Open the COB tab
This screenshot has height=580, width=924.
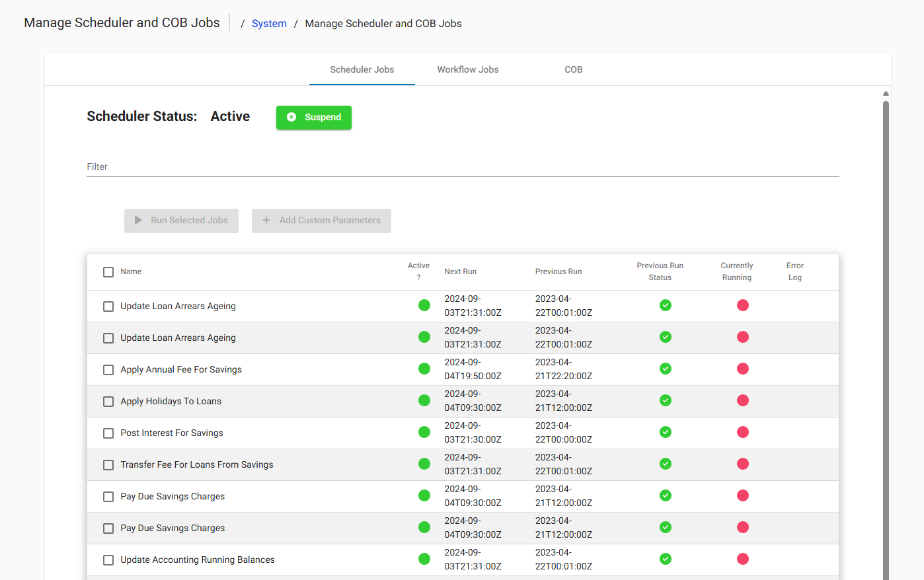[x=573, y=69]
